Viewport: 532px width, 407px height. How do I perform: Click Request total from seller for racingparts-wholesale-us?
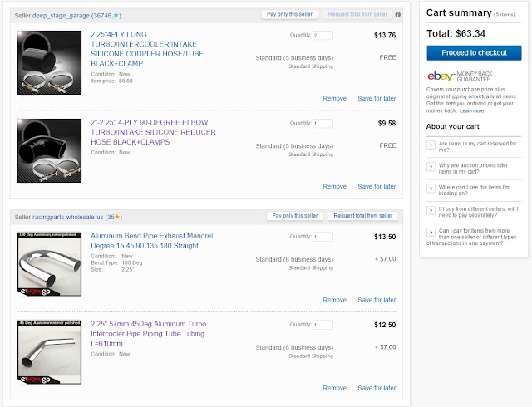click(x=362, y=216)
